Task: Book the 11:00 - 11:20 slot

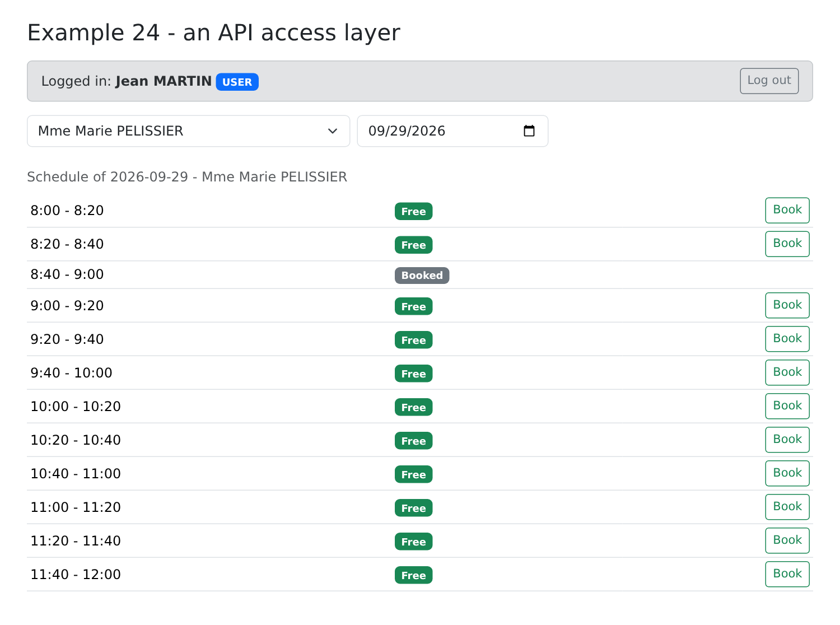Action: [787, 507]
